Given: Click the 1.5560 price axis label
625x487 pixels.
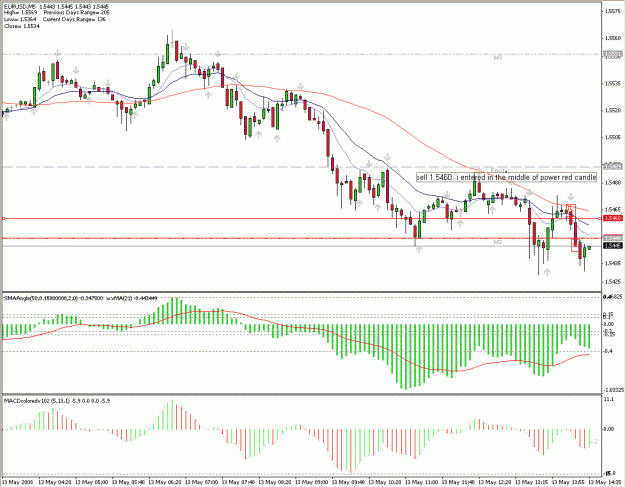Looking at the screenshot, I should (x=613, y=38).
